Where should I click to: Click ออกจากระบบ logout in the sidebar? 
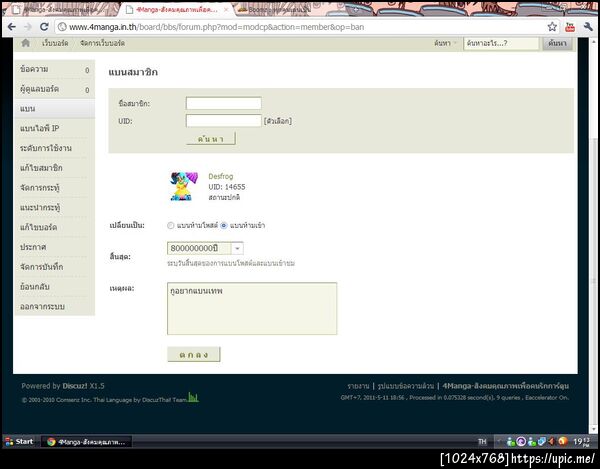[54, 306]
